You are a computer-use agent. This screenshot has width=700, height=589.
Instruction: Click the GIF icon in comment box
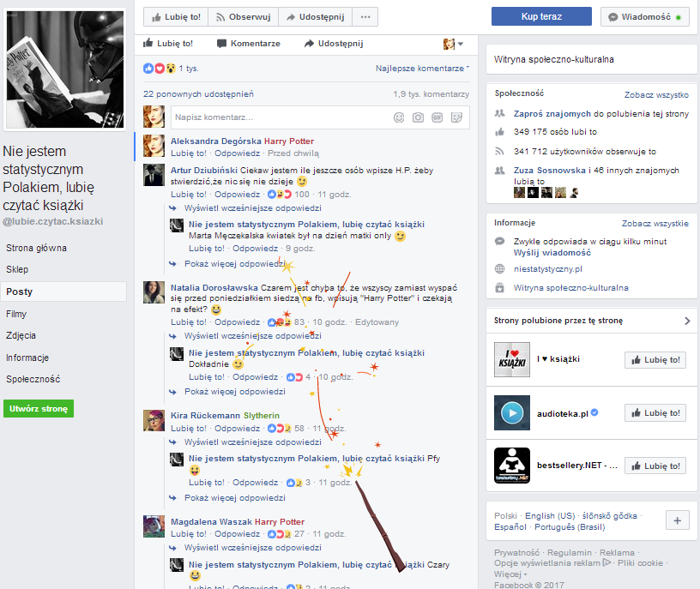pos(437,117)
